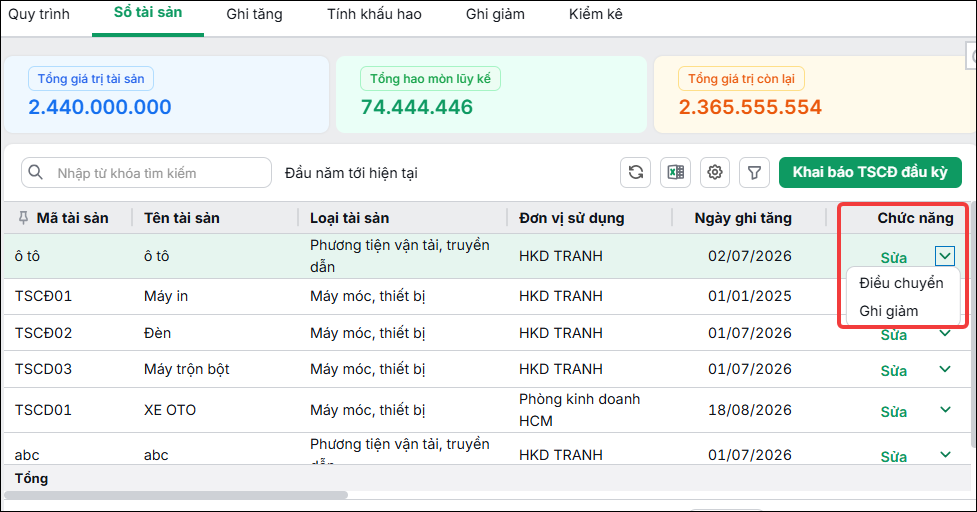Click Khai báo TSCĐ đầu kỳ button
Screen dimensions: 977x512
pyautogui.click(x=870, y=173)
